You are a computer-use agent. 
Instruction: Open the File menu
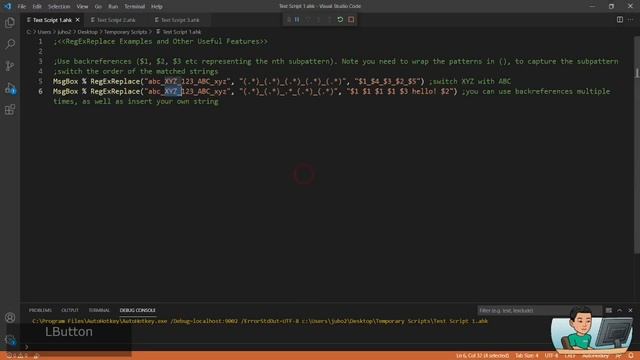(x=22, y=6)
